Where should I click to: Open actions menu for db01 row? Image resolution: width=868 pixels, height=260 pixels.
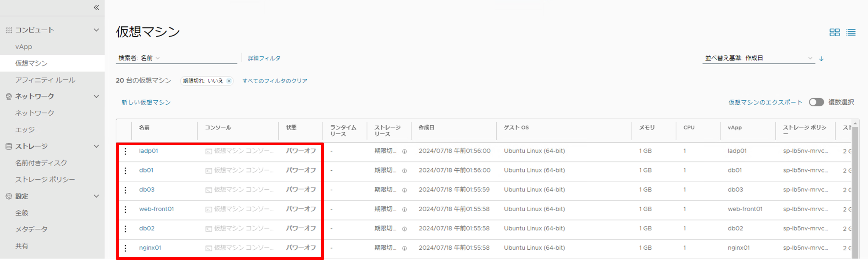pos(125,171)
